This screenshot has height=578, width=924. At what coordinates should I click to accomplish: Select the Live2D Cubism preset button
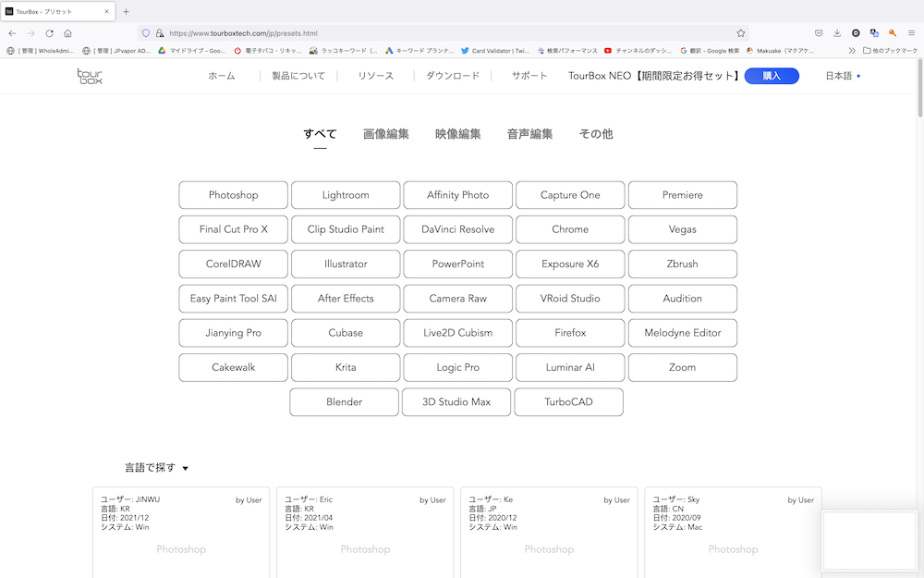[458, 333]
